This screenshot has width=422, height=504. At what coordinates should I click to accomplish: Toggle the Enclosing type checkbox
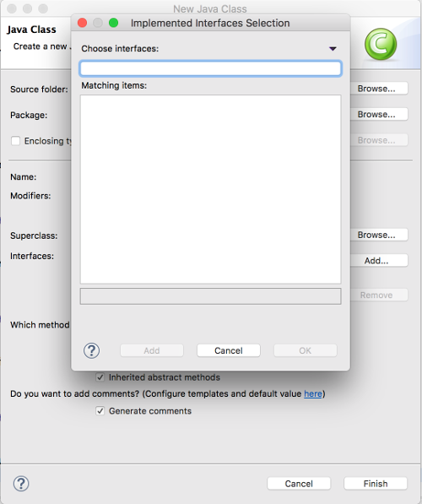(x=15, y=141)
